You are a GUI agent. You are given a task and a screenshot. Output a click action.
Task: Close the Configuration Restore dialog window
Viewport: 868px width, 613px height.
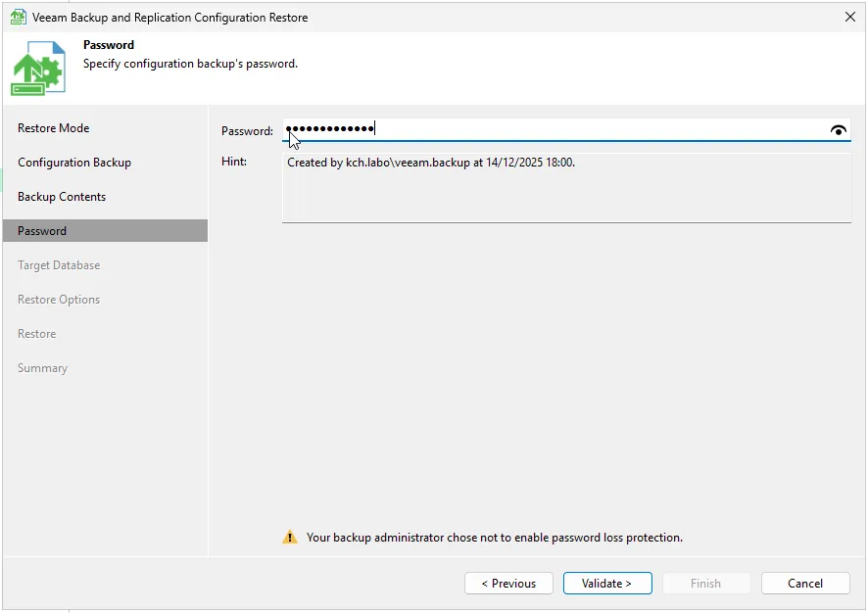(x=848, y=17)
